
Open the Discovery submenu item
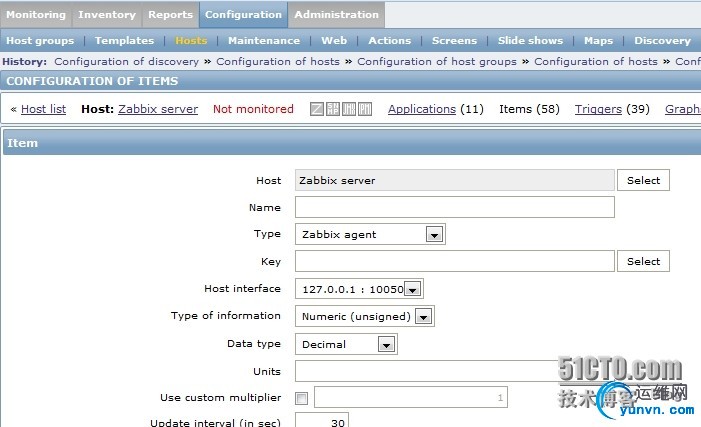(x=662, y=41)
